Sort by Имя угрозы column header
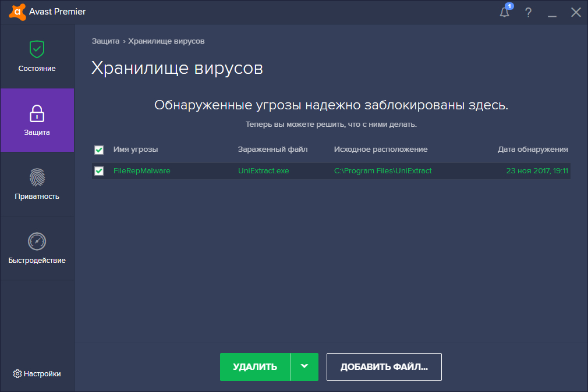Screen dimensions: 588x392 (x=135, y=149)
